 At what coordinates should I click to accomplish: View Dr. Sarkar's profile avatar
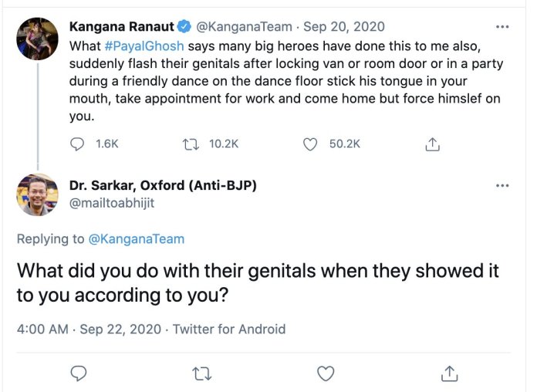(37, 194)
